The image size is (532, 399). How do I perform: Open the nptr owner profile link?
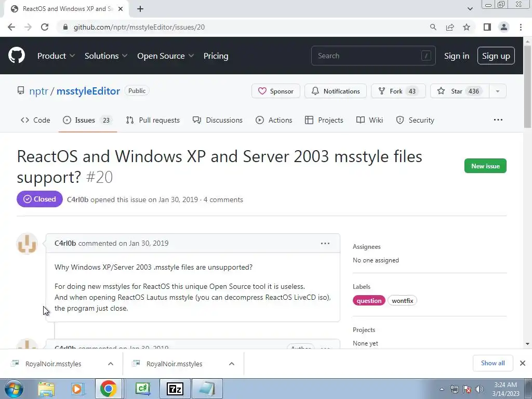tap(38, 91)
